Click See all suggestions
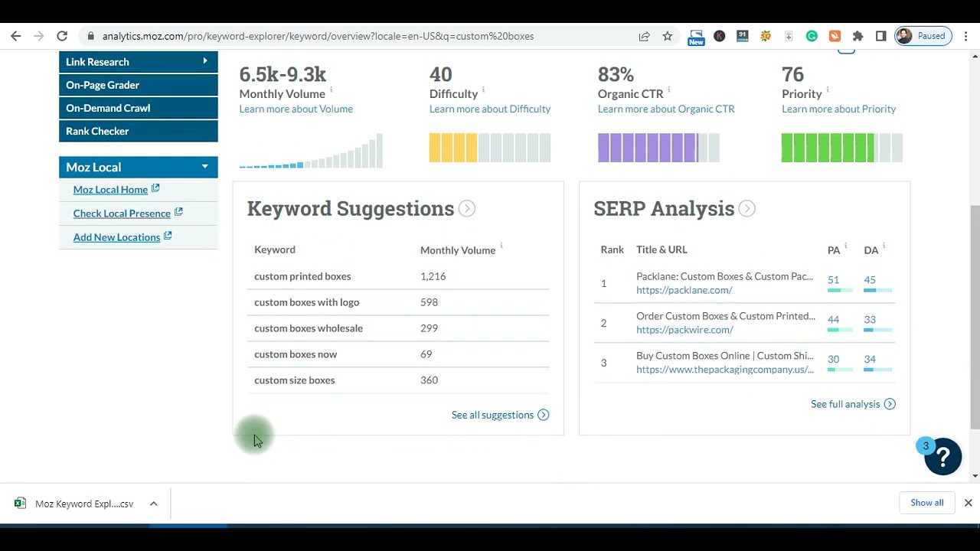The width and height of the screenshot is (980, 551). click(x=500, y=415)
